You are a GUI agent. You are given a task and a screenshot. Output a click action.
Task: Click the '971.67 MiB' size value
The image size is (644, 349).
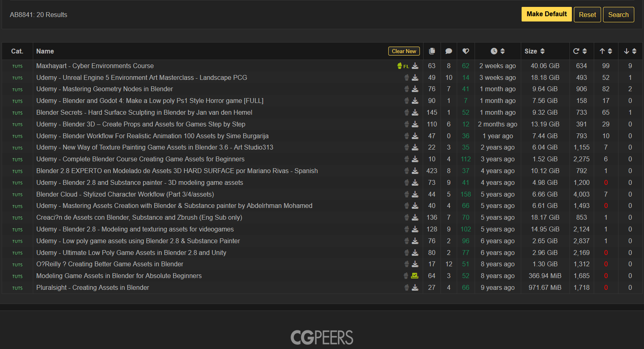pos(545,287)
